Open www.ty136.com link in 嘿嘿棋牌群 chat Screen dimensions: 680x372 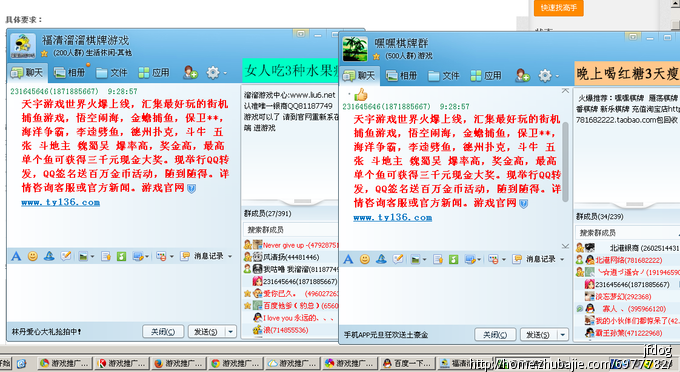tap(392, 218)
